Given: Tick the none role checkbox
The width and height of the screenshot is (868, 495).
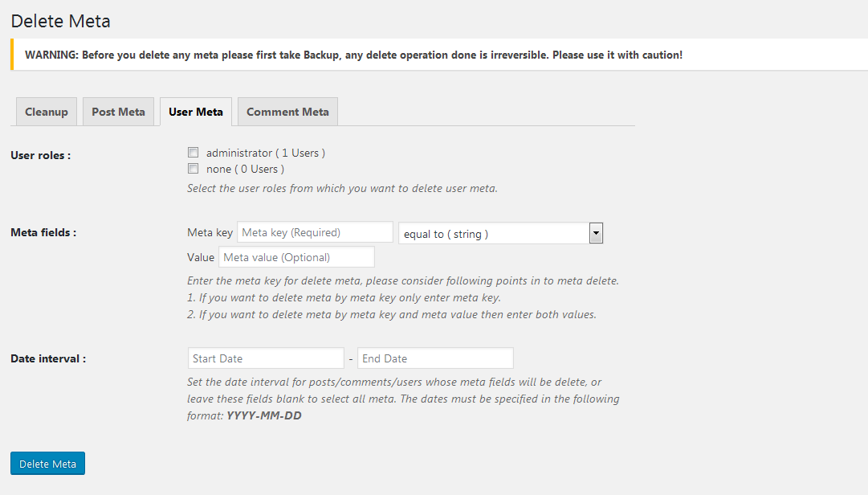Looking at the screenshot, I should point(193,169).
